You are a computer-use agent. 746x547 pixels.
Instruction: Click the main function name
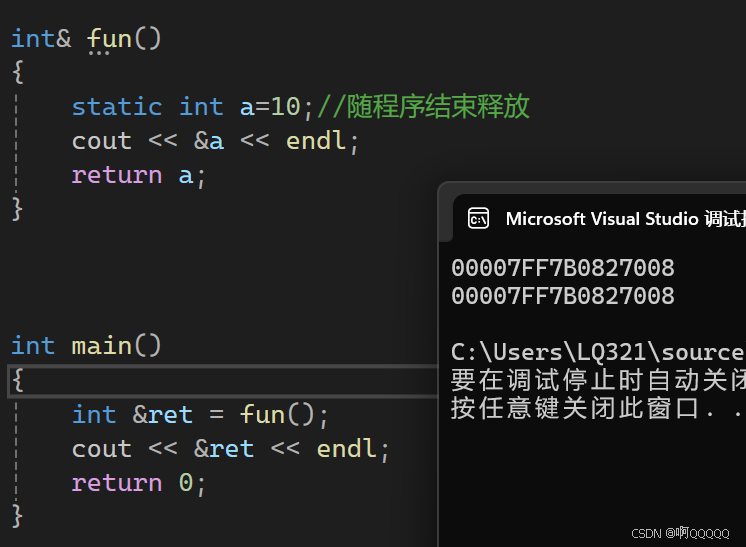[x=102, y=346]
